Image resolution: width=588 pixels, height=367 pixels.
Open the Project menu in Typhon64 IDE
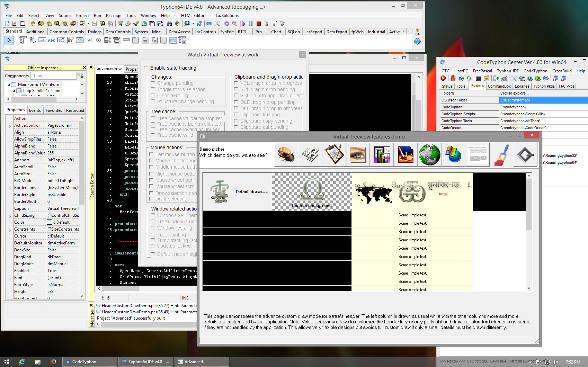click(x=82, y=16)
